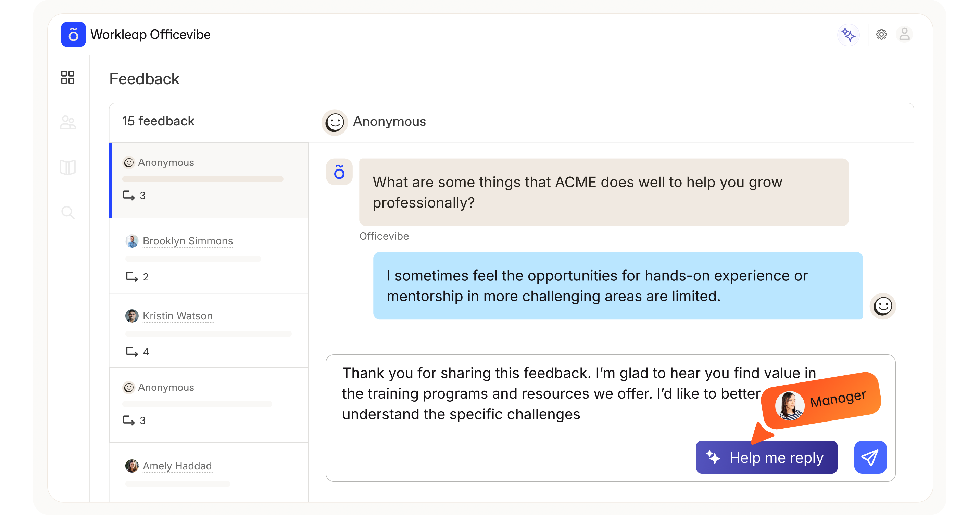Open the book icon in sidebar

point(68,167)
